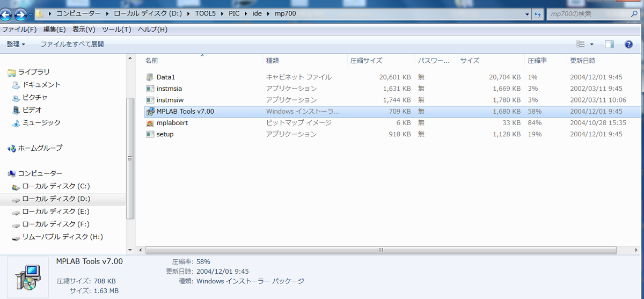The width and height of the screenshot is (644, 299).
Task: Click file name mplabcert
Action: 172,123
